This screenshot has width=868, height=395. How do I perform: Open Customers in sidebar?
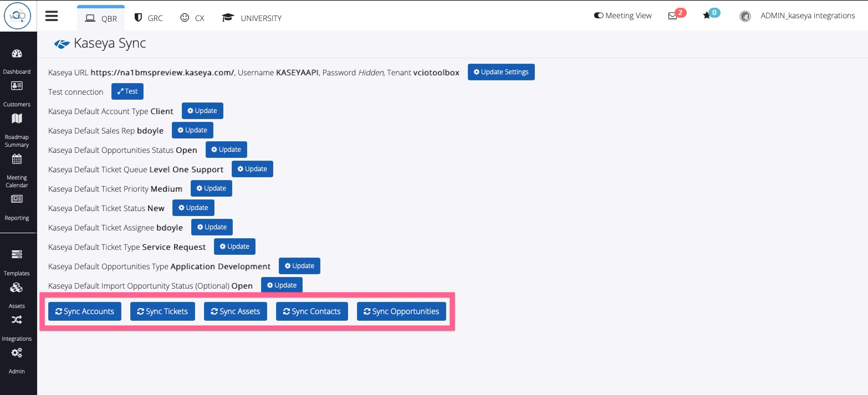click(17, 94)
